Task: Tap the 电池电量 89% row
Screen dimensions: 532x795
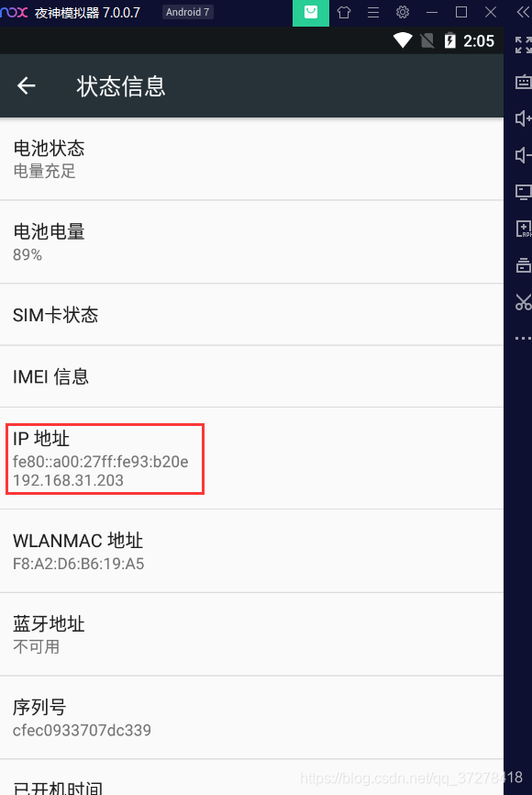Action: coord(251,241)
